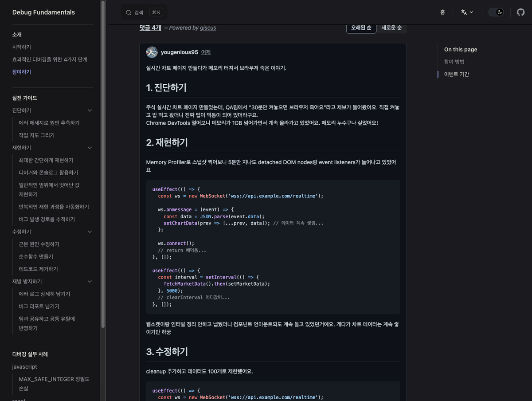The width and height of the screenshot is (532, 401).
Task: Click the language selector globe icon
Action: [464, 12]
